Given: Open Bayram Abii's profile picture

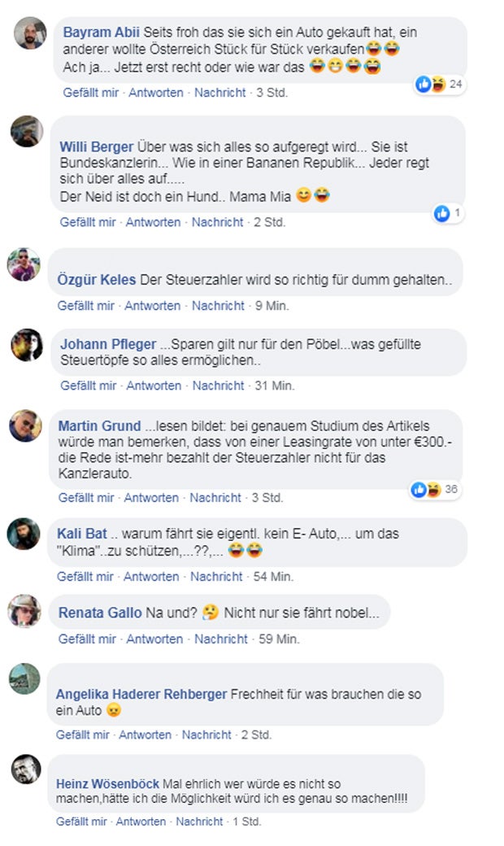Looking at the screenshot, I should pos(29,33).
